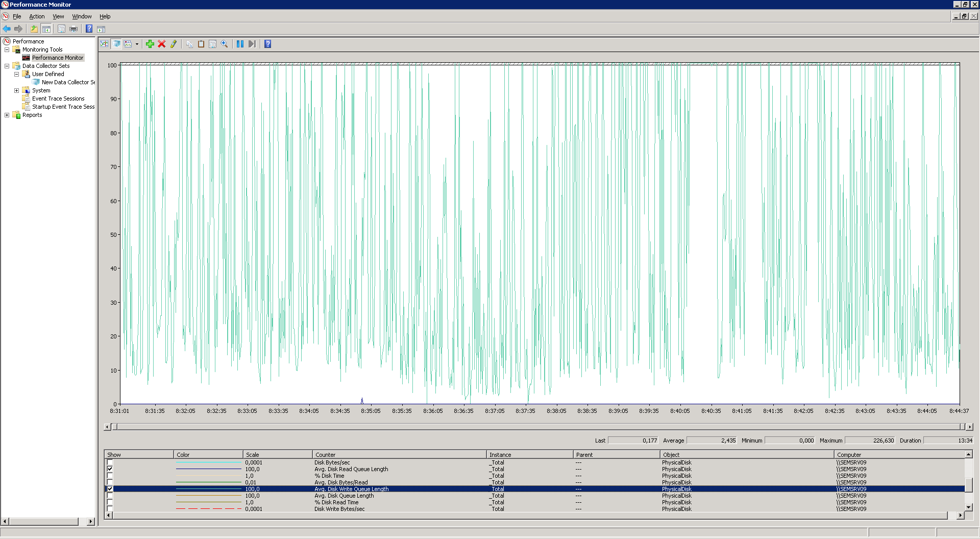Click the Highlight pen icon

coord(174,44)
